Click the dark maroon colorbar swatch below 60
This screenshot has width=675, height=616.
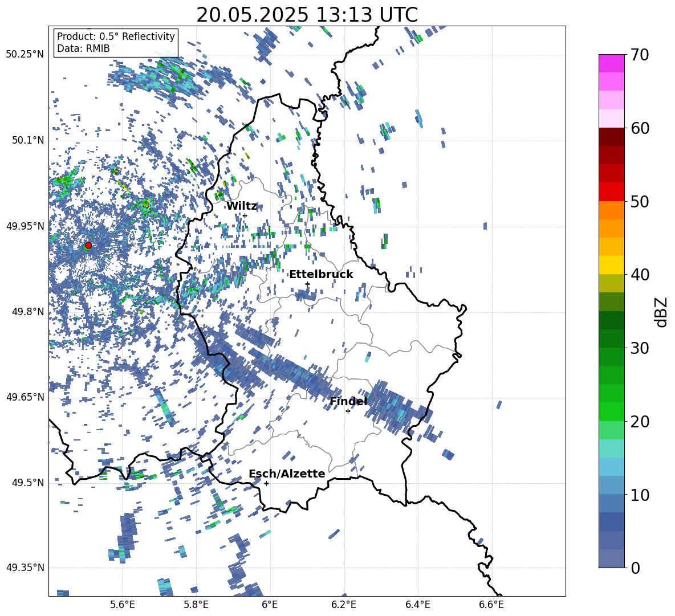point(611,137)
